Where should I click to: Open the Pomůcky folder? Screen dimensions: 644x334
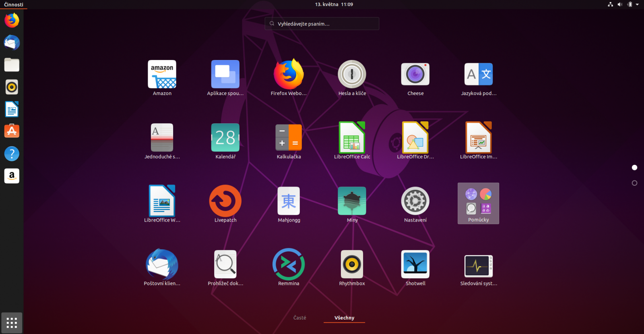[479, 203]
